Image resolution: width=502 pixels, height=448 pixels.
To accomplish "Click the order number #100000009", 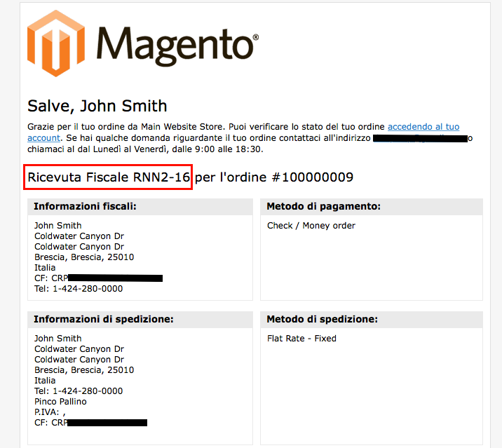I will pyautogui.click(x=312, y=177).
